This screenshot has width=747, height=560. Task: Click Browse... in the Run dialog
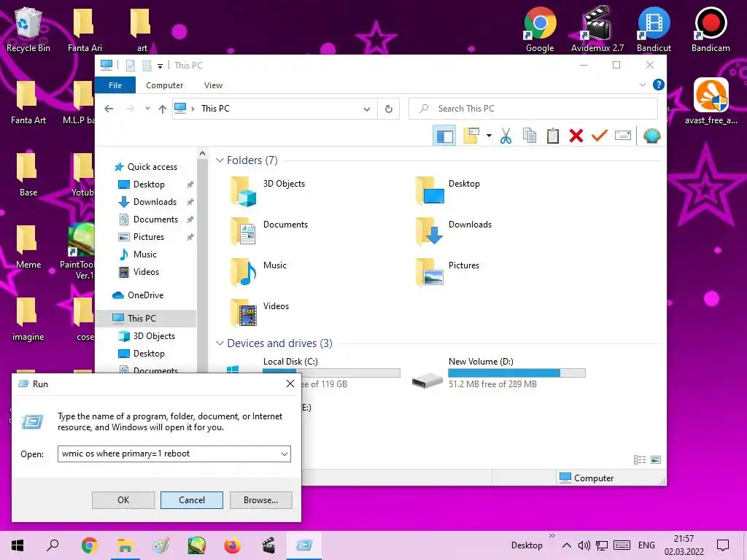260,500
